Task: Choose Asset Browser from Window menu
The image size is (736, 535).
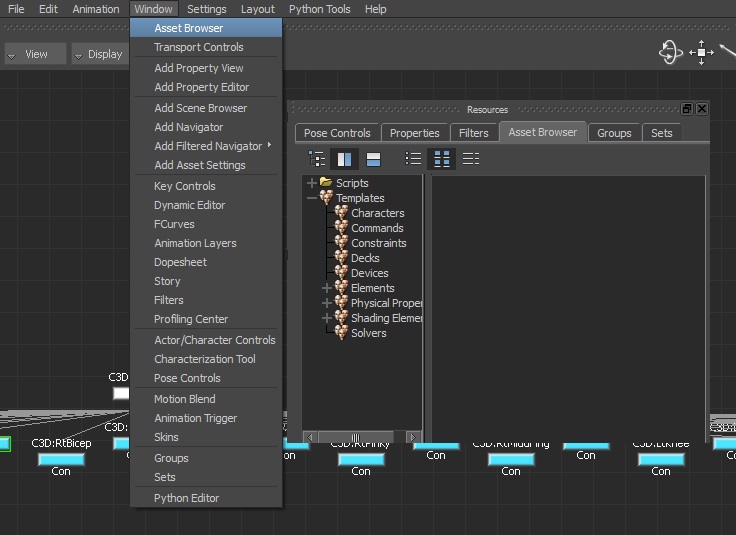Action: (x=206, y=28)
